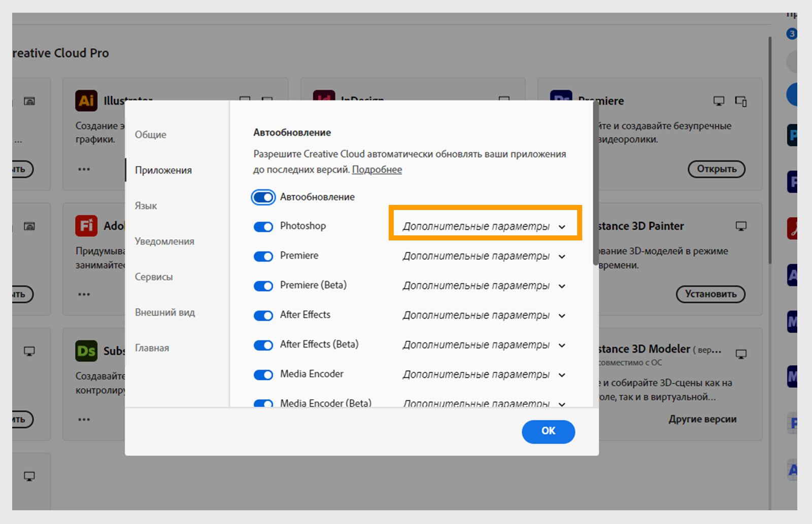
Task: Click desktop icon on Substance 3D Painter card
Action: click(741, 226)
